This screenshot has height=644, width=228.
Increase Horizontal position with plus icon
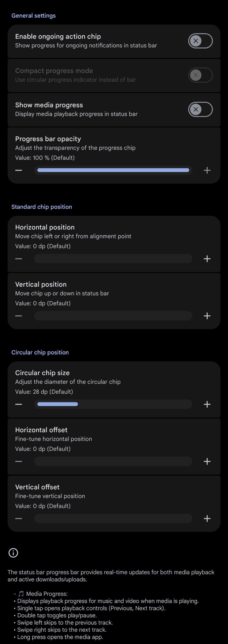tap(207, 259)
